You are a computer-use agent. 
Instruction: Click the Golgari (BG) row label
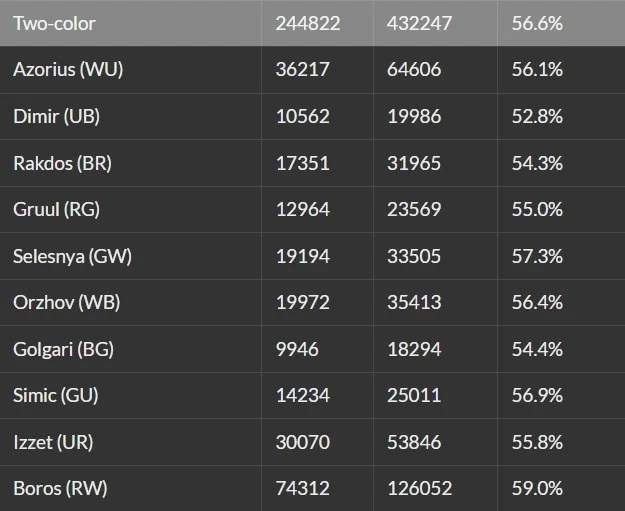click(x=63, y=350)
